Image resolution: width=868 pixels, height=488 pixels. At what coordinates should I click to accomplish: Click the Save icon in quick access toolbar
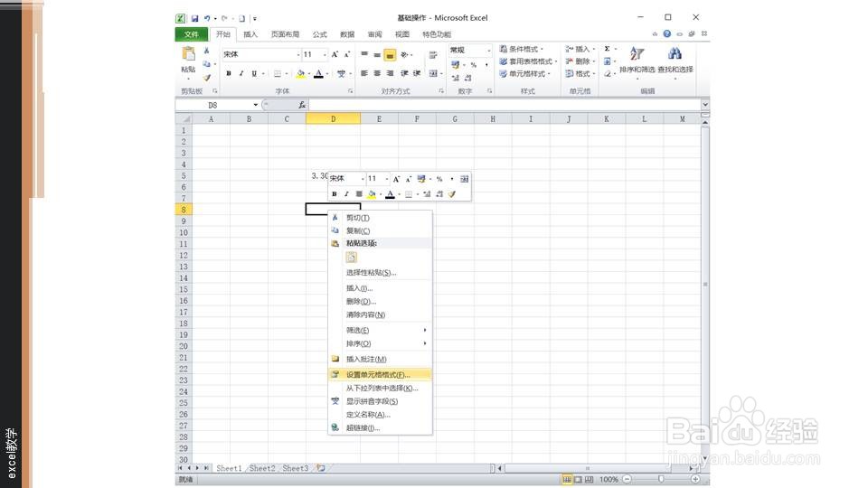[195, 18]
